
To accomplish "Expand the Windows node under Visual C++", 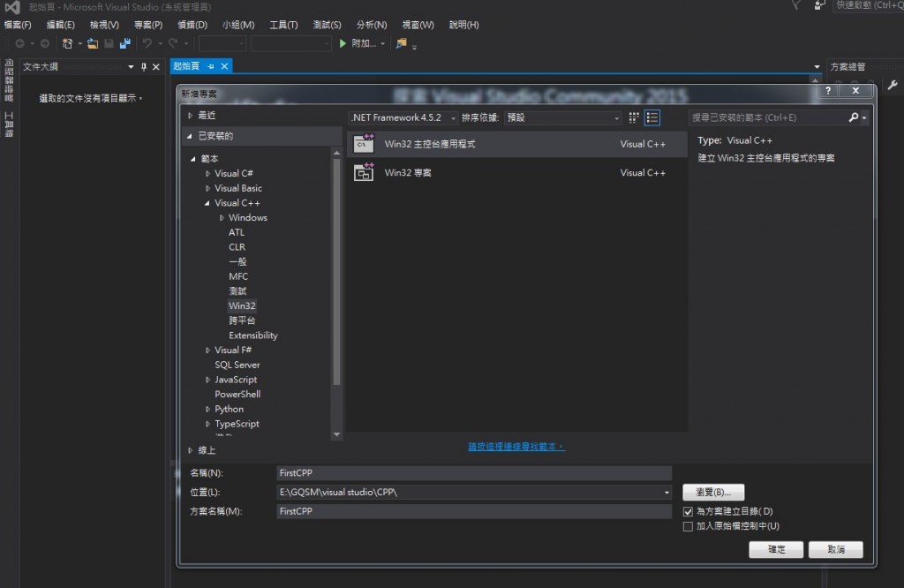I will (222, 218).
